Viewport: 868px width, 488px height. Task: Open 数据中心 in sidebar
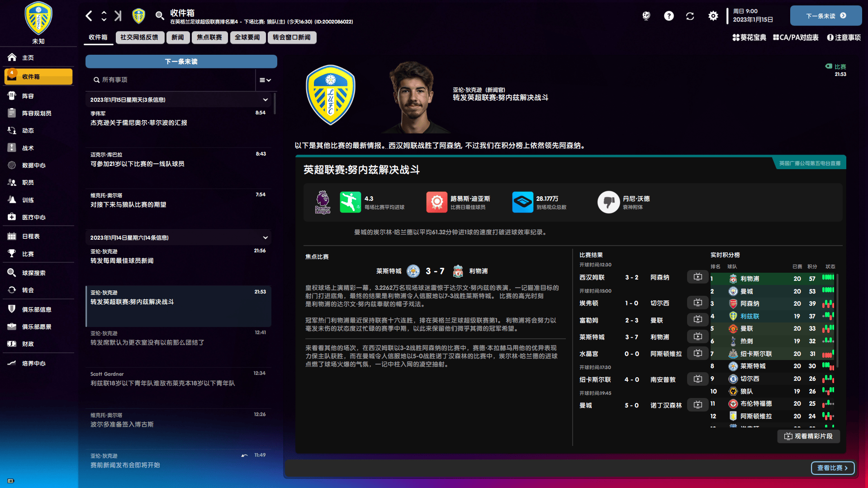(x=38, y=165)
